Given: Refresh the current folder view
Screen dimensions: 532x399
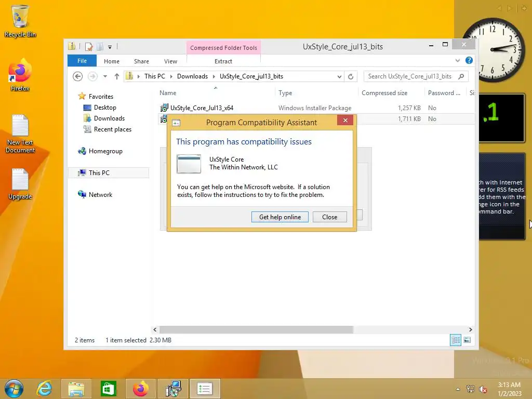Looking at the screenshot, I should click(351, 77).
